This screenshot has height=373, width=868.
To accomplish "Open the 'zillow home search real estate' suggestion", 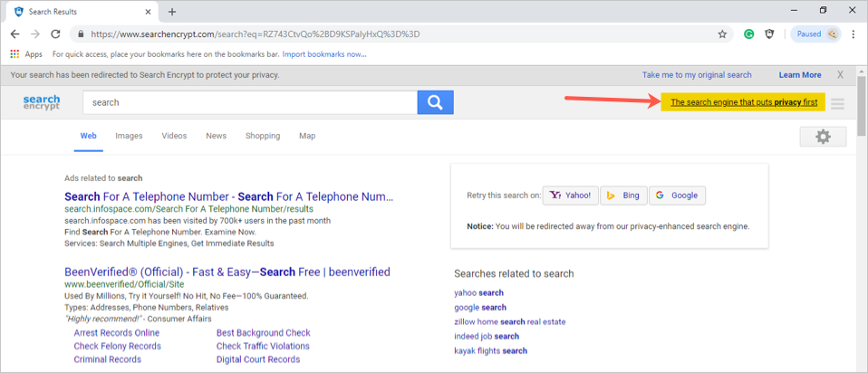I will coord(509,321).
